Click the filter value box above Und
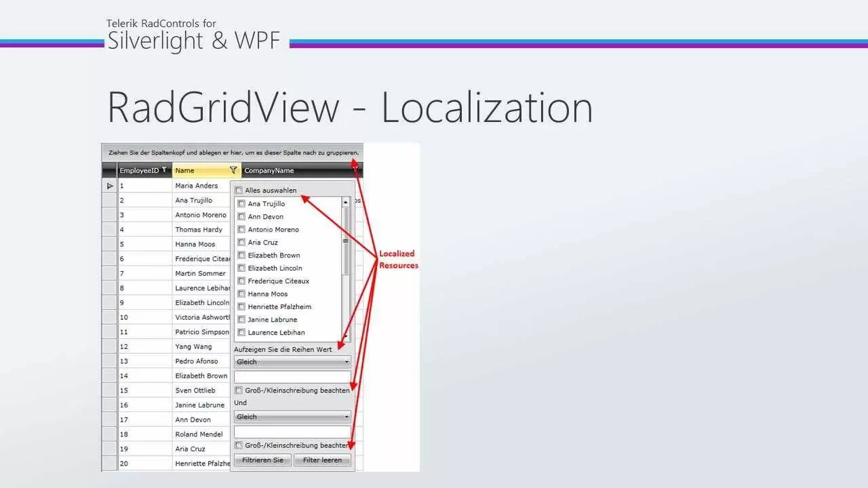The width and height of the screenshot is (868, 488). click(292, 376)
